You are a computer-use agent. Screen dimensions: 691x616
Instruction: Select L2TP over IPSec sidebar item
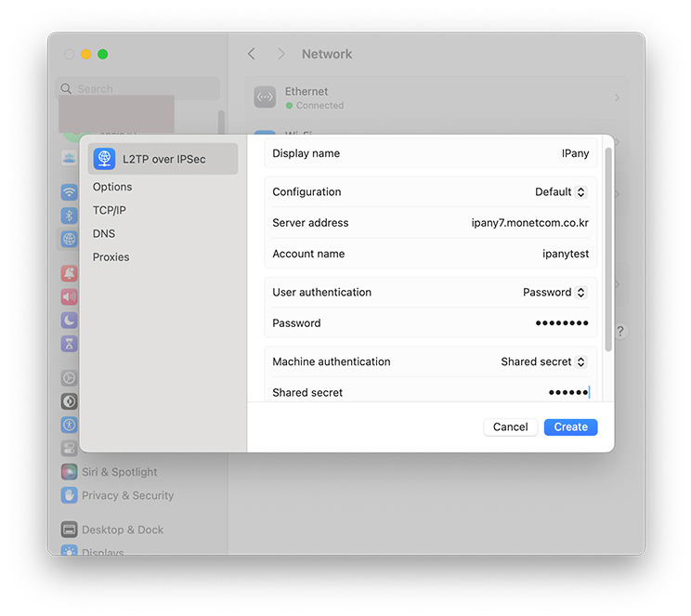pyautogui.click(x=163, y=159)
